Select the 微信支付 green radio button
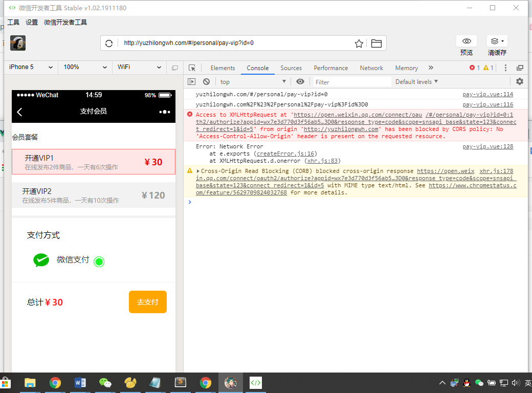 (x=99, y=261)
